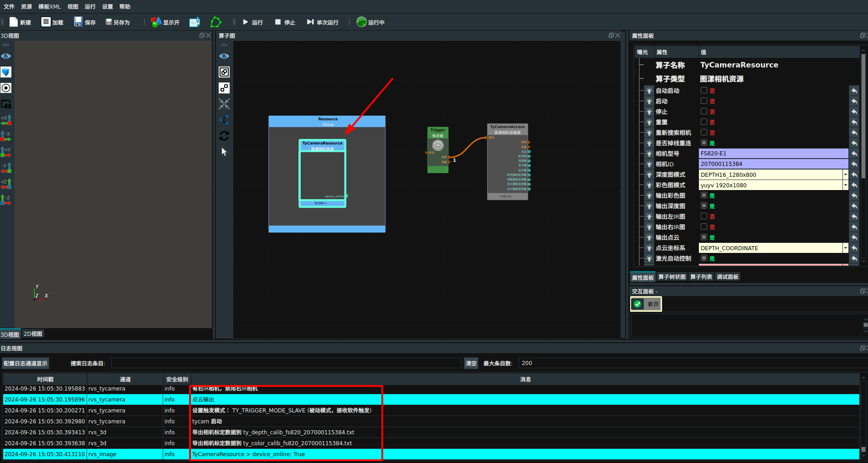Screen dimensions: 868x463
Task: Click the reset arrow for 自动启动 row
Action: tap(854, 91)
